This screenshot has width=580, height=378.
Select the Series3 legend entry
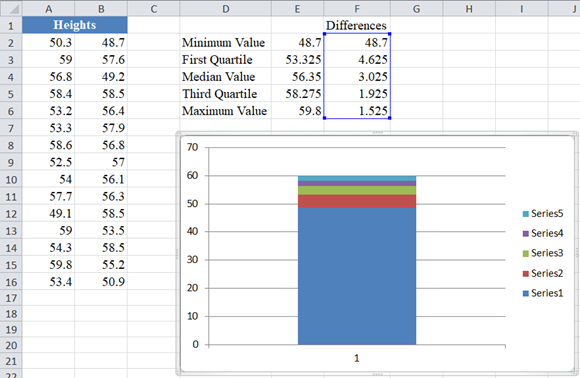(543, 253)
